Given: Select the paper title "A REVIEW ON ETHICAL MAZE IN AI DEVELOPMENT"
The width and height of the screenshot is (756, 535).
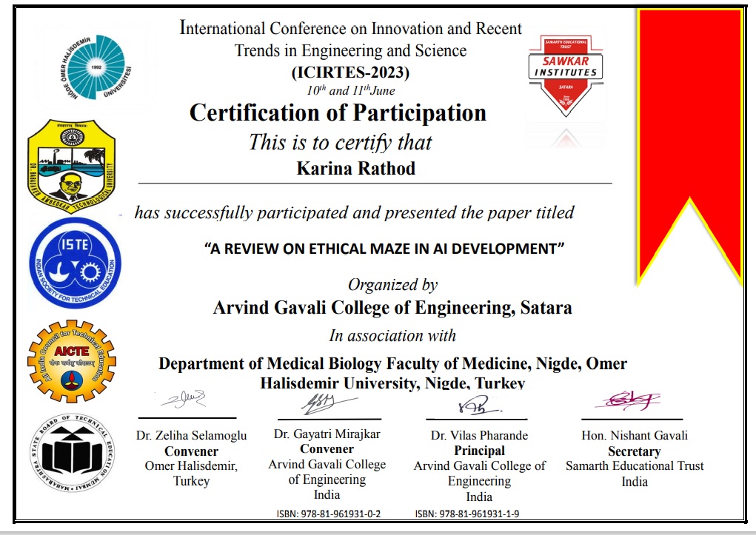Looking at the screenshot, I should 384,249.
